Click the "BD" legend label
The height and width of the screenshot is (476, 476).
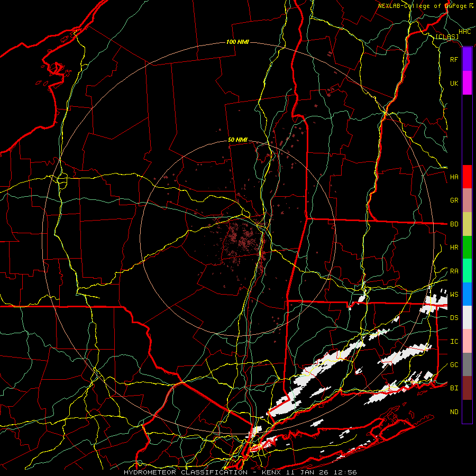pos(454,224)
